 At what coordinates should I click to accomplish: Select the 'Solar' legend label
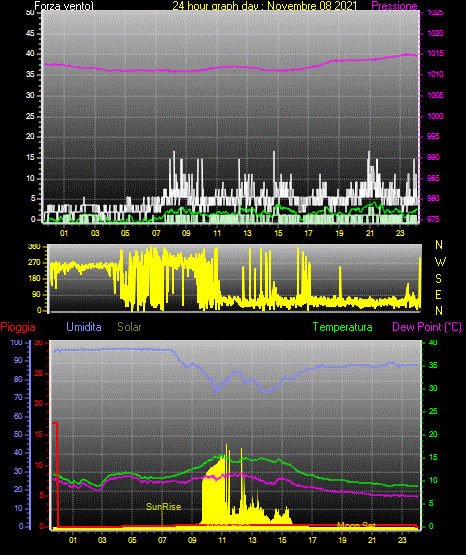pyautogui.click(x=130, y=327)
